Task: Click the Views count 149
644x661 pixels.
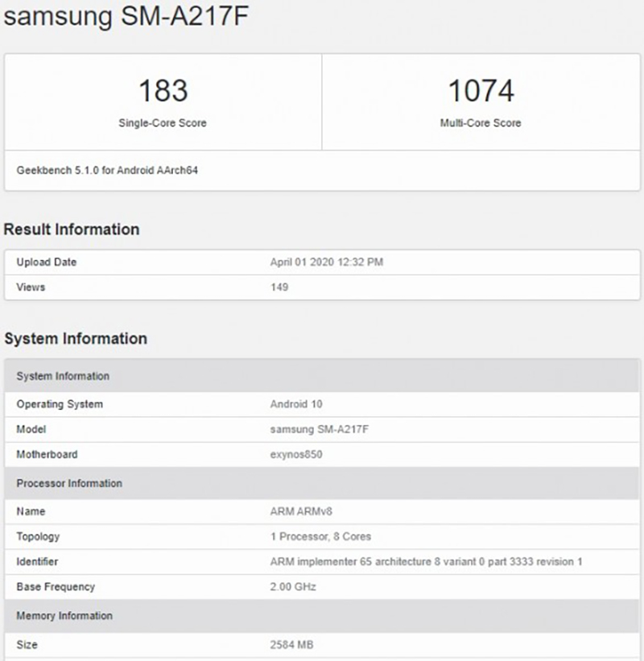Action: (279, 287)
